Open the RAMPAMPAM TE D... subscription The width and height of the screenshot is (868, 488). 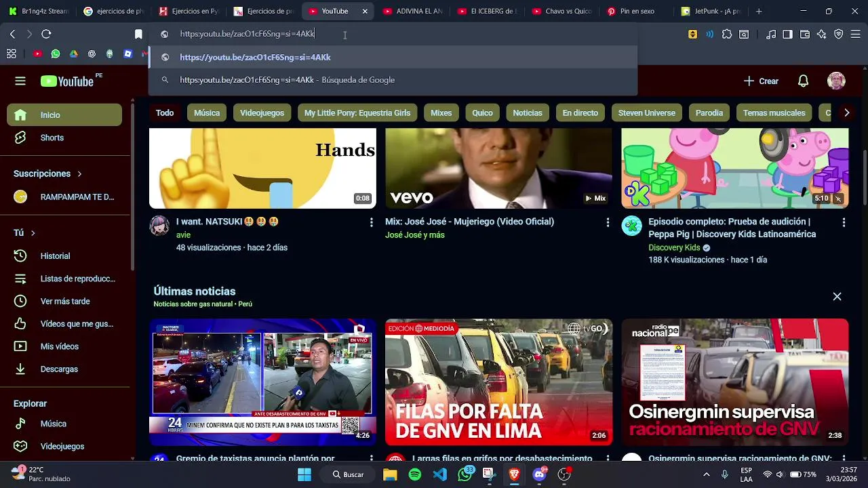click(x=64, y=197)
